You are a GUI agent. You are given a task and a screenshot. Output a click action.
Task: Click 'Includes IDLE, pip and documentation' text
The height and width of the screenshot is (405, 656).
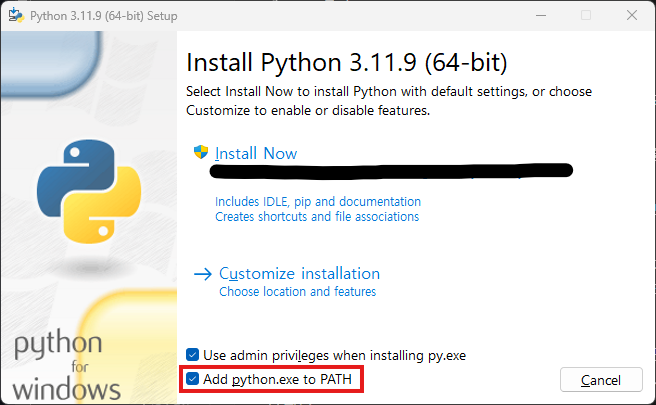click(x=318, y=202)
